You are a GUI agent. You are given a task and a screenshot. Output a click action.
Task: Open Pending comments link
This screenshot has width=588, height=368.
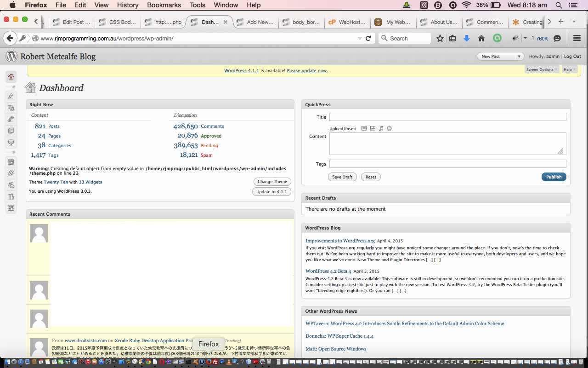click(209, 145)
